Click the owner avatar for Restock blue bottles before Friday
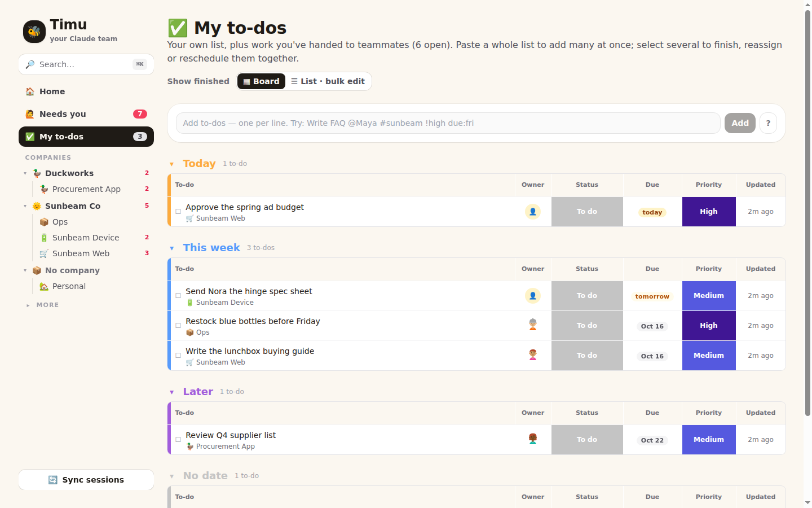Viewport: 812px width, 508px height. click(x=533, y=326)
